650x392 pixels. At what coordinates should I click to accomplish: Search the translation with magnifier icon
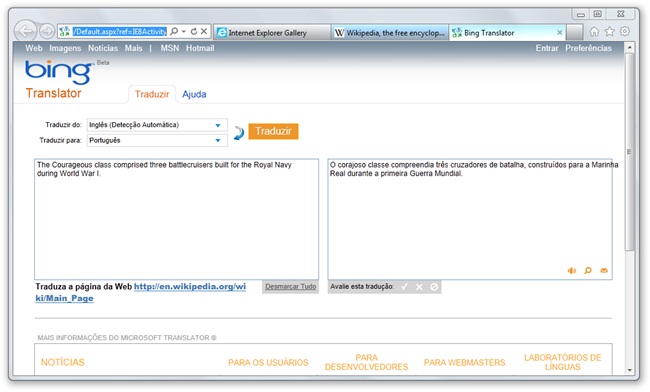588,271
